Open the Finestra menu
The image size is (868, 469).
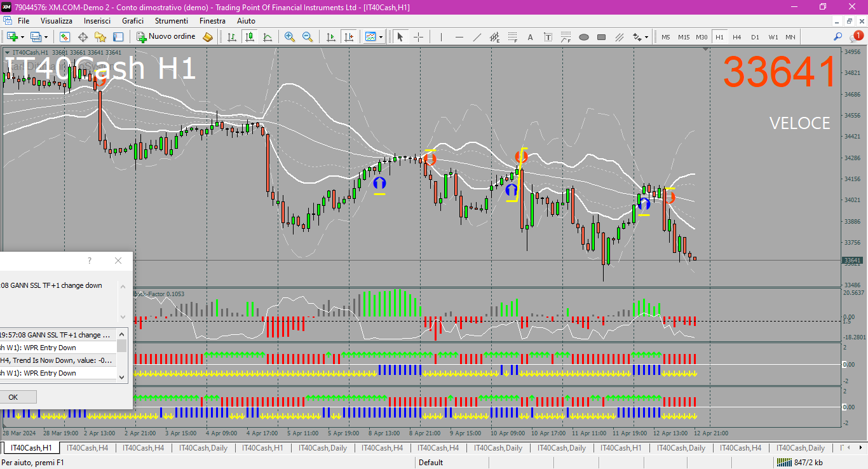pos(212,21)
